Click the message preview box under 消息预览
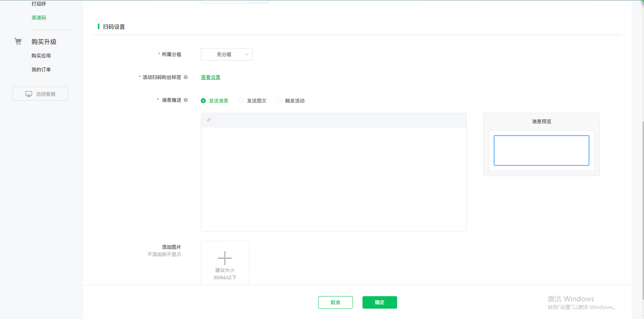 click(541, 150)
